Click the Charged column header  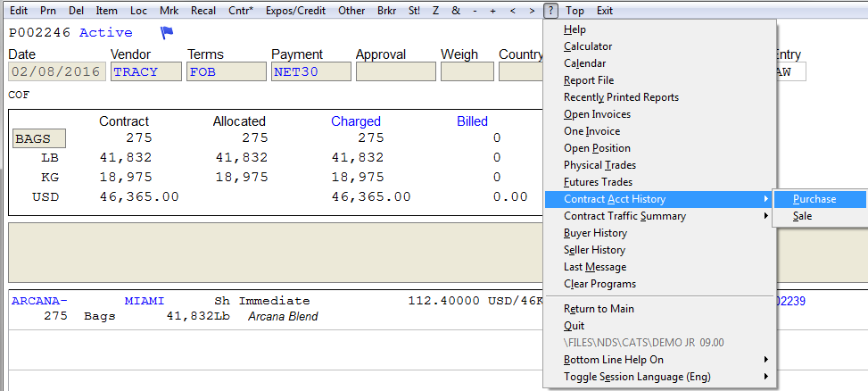click(x=356, y=121)
